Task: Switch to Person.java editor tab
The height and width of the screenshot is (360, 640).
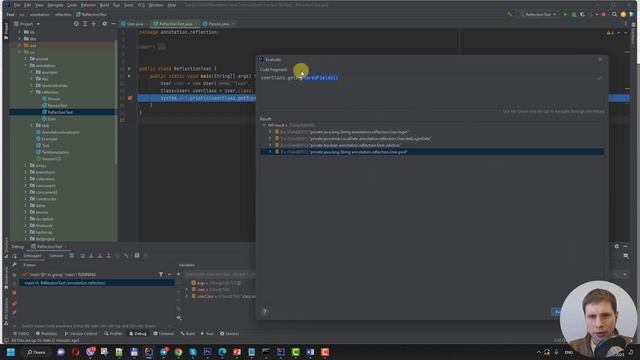Action: pyautogui.click(x=218, y=24)
